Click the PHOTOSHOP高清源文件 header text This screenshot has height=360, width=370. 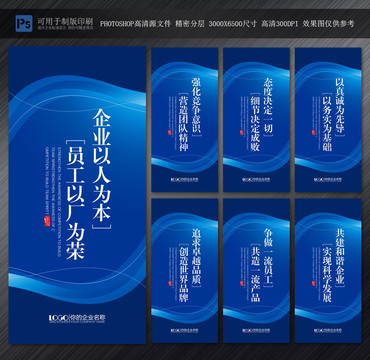tap(135, 24)
